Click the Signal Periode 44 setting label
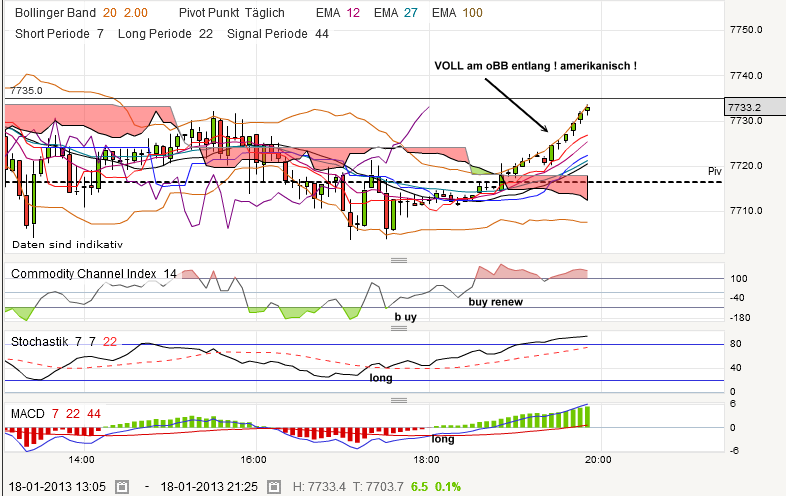Screen dimensions: 786x496 coord(278,34)
